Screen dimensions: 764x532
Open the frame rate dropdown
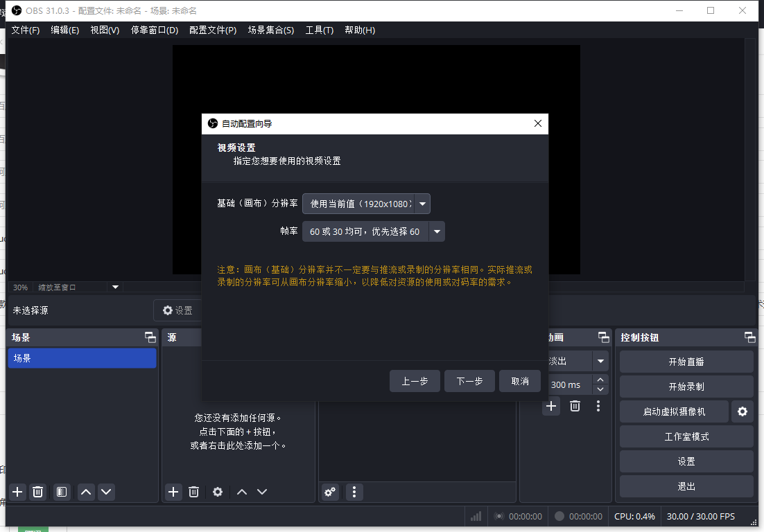tap(437, 231)
